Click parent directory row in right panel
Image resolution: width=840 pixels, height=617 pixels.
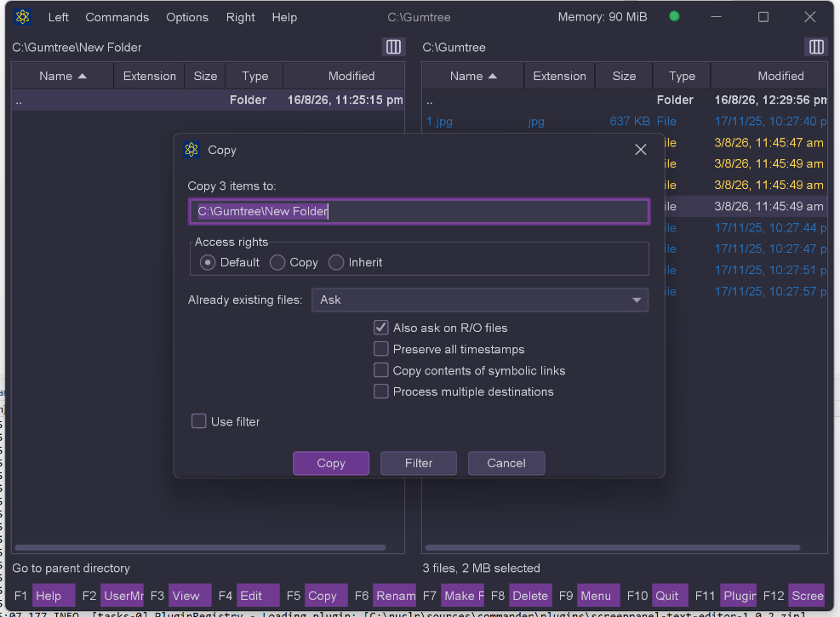(625, 100)
